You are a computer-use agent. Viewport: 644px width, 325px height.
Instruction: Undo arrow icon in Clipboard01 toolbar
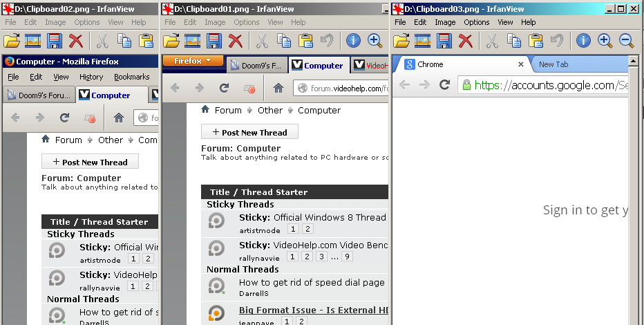point(327,40)
